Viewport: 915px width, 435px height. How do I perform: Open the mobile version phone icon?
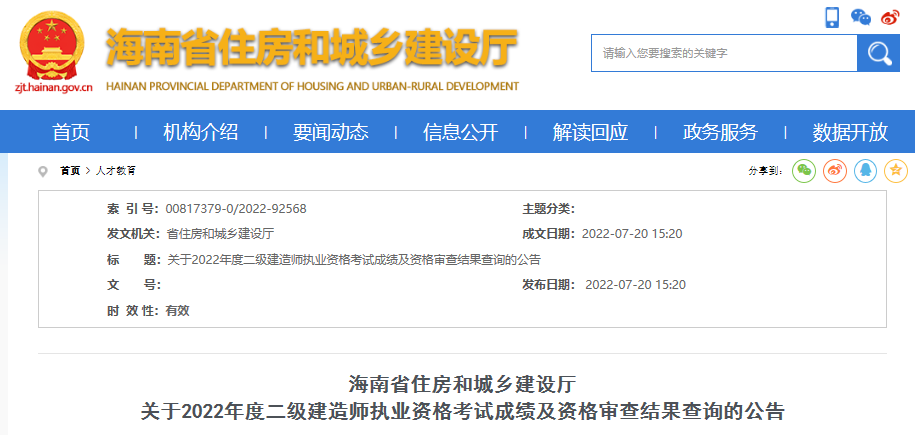pyautogui.click(x=832, y=17)
